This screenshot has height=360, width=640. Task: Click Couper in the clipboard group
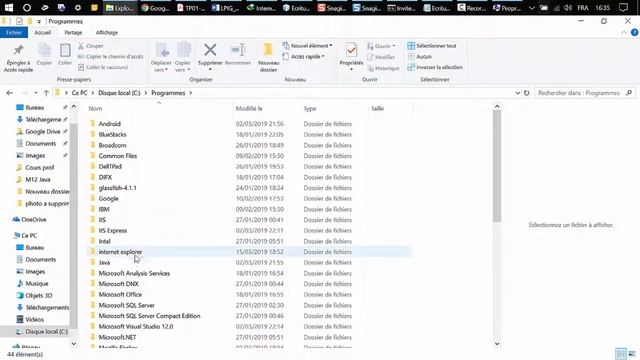(x=91, y=46)
